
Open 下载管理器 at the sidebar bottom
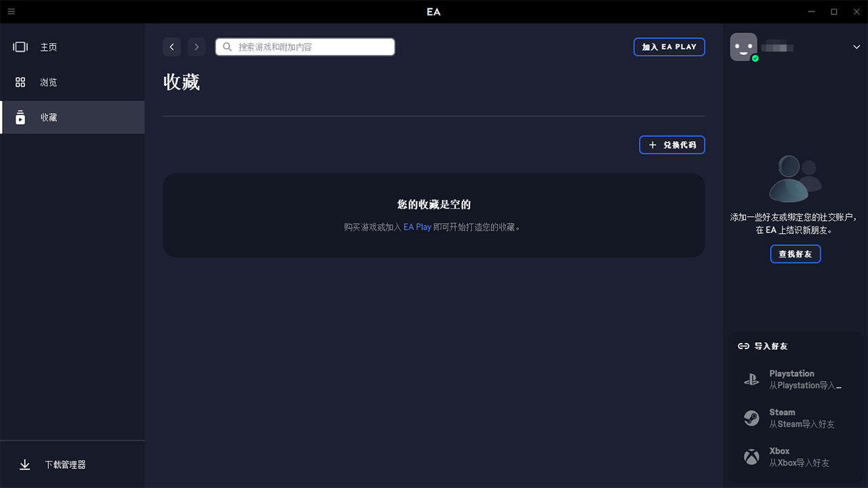[x=72, y=465]
